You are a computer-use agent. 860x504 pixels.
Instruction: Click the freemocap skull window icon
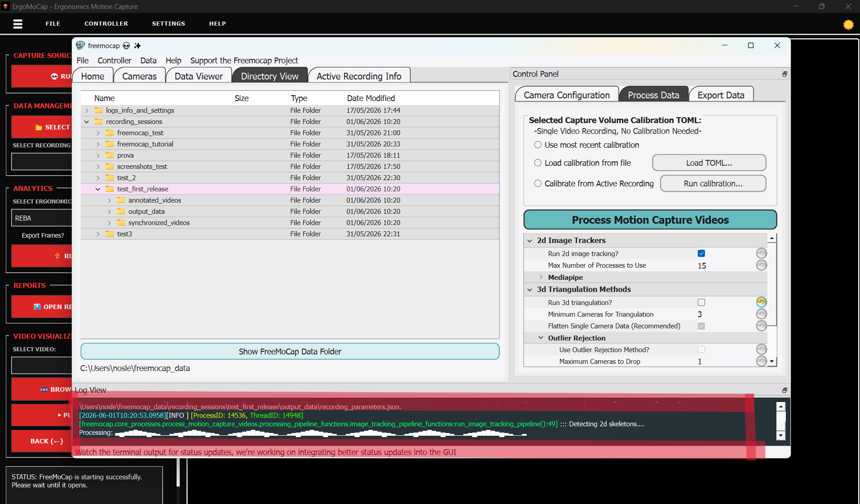click(x=80, y=45)
